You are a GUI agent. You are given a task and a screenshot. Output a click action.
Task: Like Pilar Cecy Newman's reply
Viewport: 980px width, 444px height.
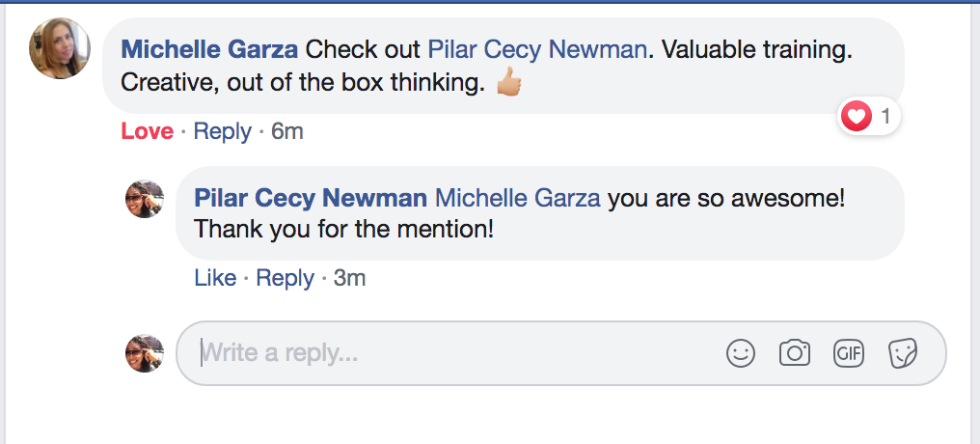pos(215,278)
